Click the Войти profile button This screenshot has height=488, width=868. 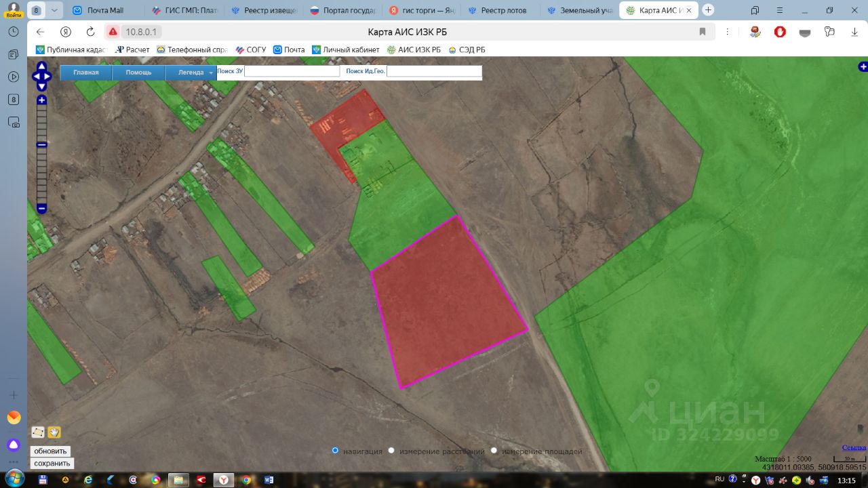coord(13,9)
